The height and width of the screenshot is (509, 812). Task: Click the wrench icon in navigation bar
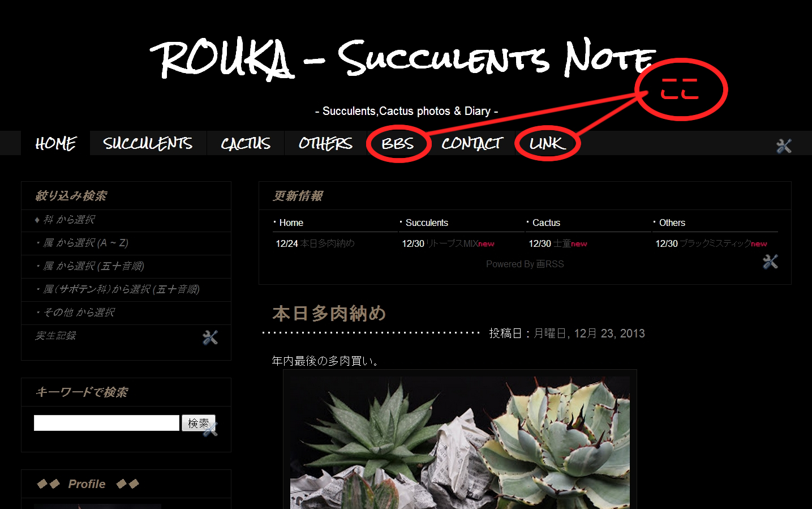[784, 146]
